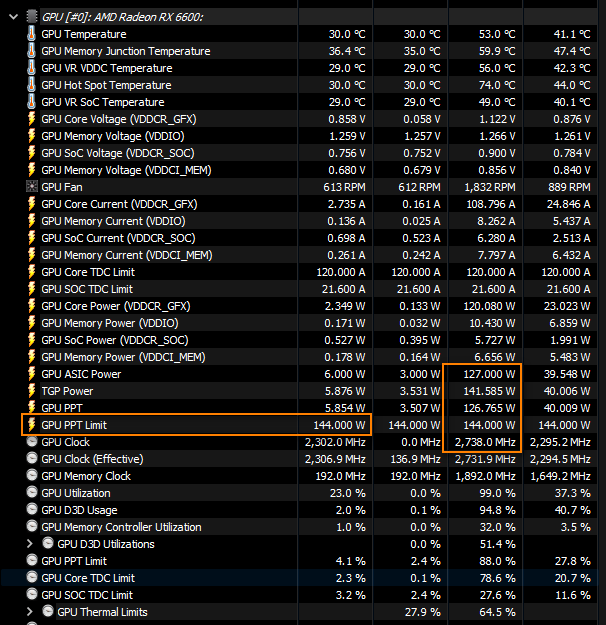Image resolution: width=606 pixels, height=625 pixels.
Task: Click lightning icon for GPU Core TDC Limit amps row
Action: point(31,272)
